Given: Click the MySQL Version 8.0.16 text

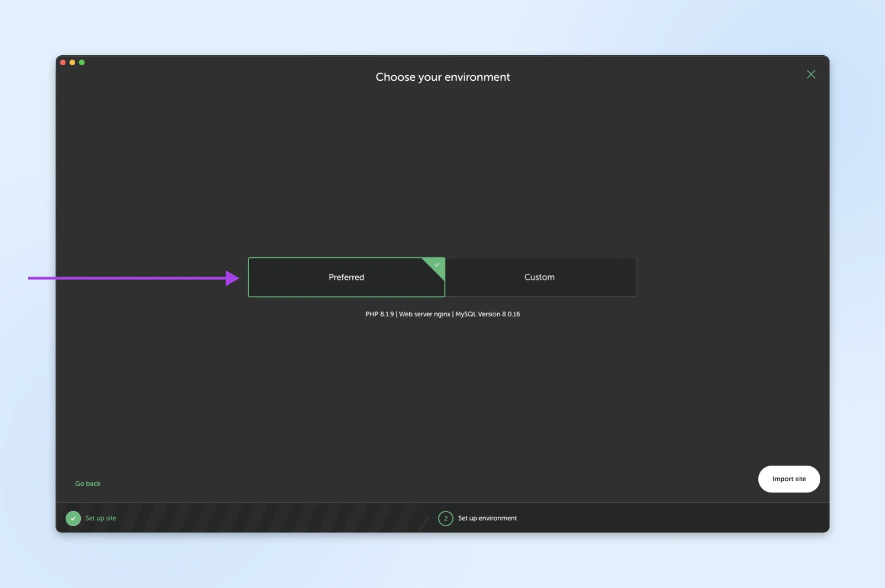Looking at the screenshot, I should coord(487,314).
